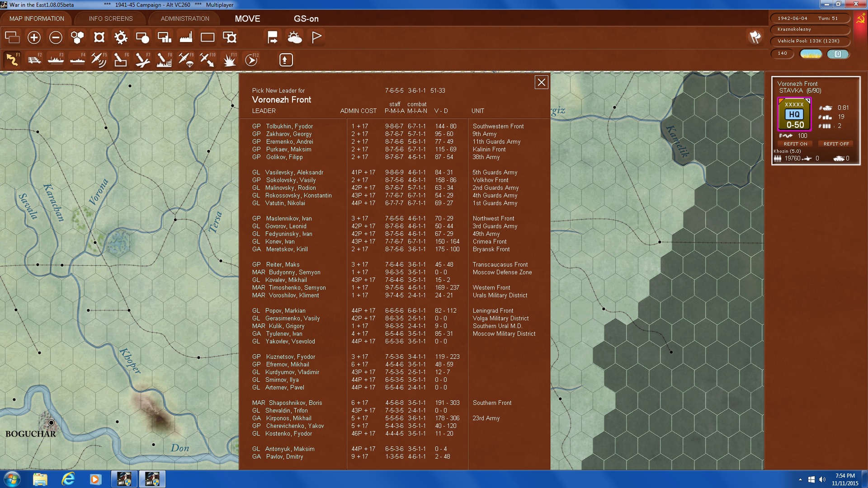This screenshot has height=488, width=868.
Task: Select leader Eremenko, Andrei
Action: click(283, 141)
